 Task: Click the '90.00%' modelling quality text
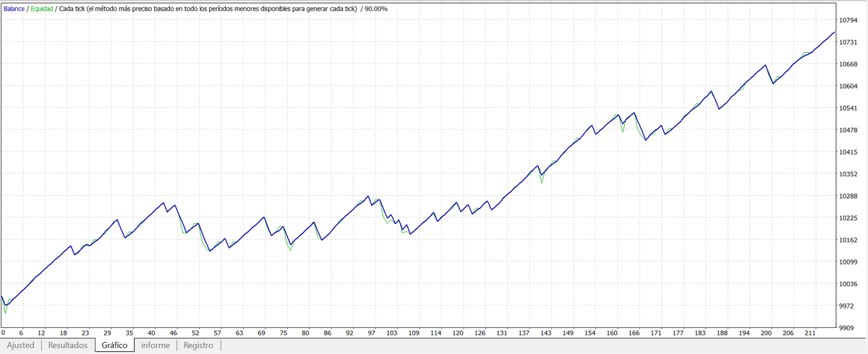(x=376, y=8)
